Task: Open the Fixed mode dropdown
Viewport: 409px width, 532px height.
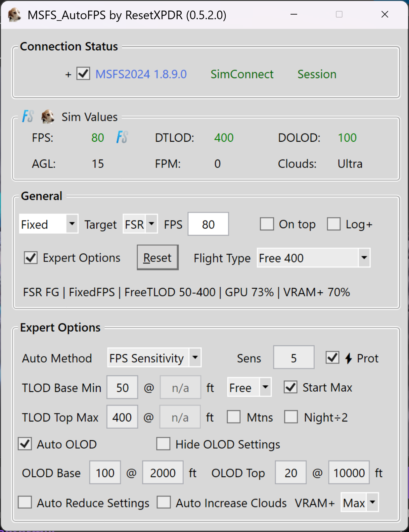Action: 49,224
